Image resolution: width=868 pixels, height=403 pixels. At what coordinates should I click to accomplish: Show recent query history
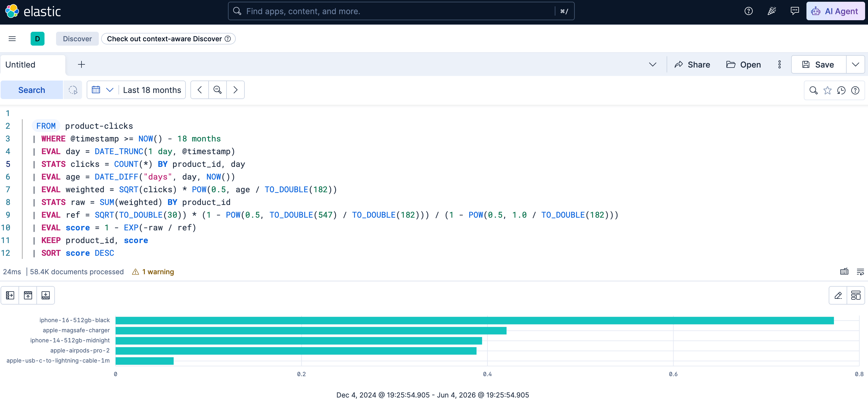841,90
